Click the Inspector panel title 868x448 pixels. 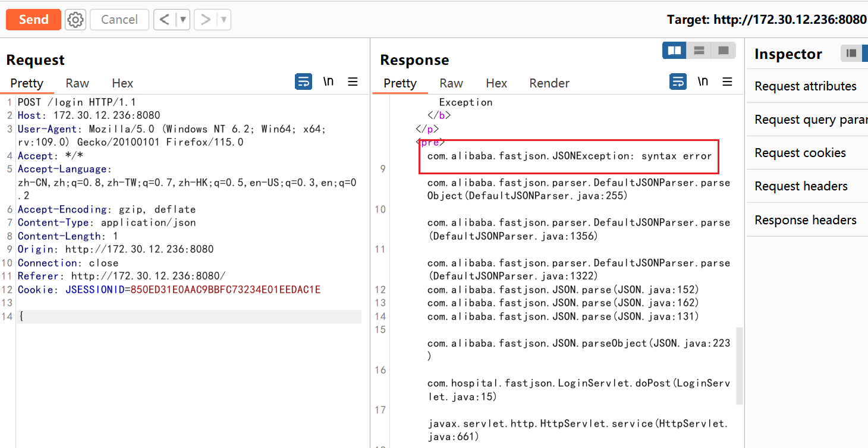point(788,54)
